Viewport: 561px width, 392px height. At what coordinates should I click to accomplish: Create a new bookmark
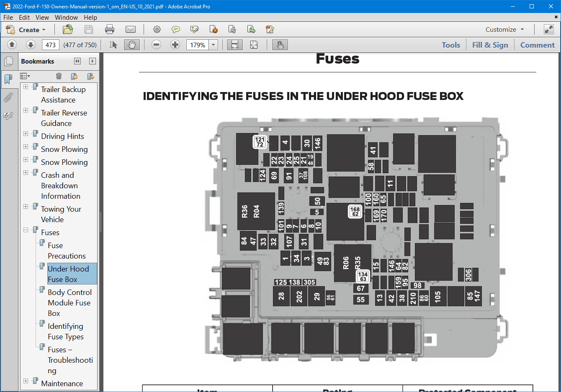coord(75,76)
